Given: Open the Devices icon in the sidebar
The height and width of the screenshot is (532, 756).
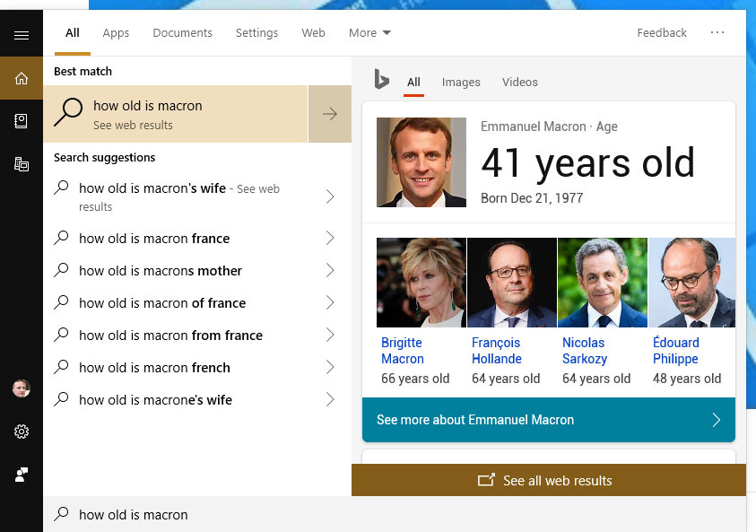Looking at the screenshot, I should (x=22, y=164).
